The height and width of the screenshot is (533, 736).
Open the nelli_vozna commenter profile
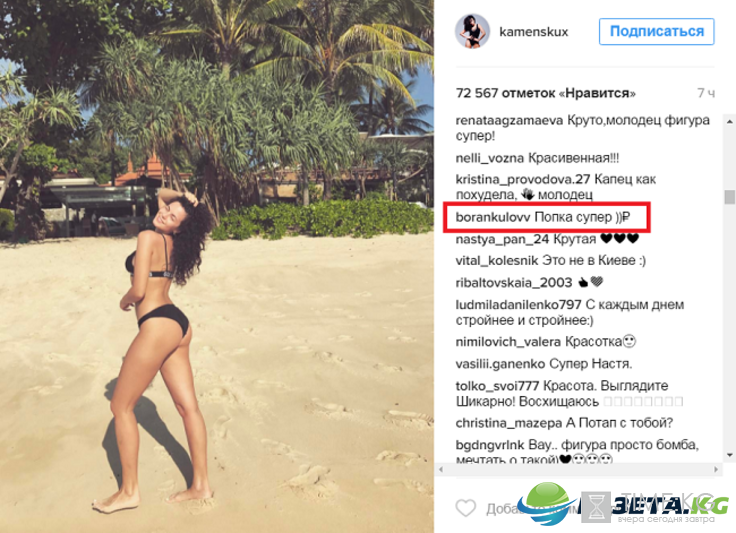pos(490,158)
